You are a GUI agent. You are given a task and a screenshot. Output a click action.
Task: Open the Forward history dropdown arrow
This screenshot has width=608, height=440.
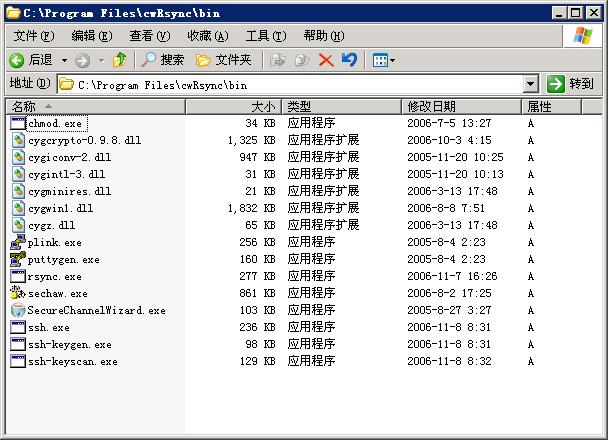click(102, 60)
